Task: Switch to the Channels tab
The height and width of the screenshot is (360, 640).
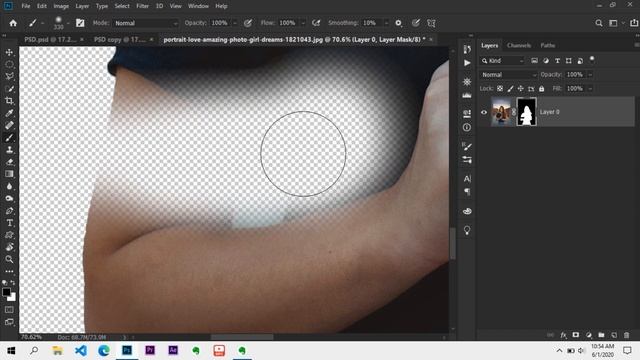Action: click(x=519, y=45)
